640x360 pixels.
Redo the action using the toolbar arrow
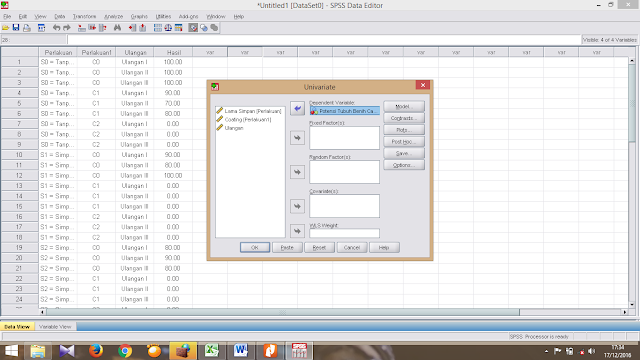pos(67,28)
